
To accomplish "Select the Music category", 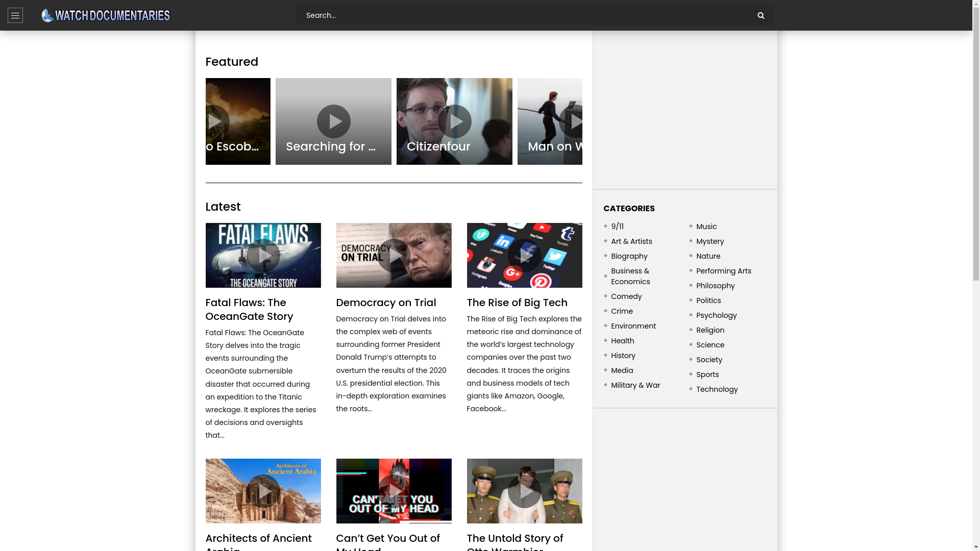I will click(x=706, y=227).
